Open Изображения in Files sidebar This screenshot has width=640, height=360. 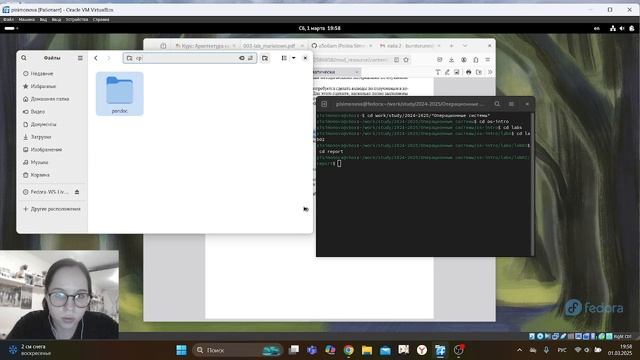(52, 149)
